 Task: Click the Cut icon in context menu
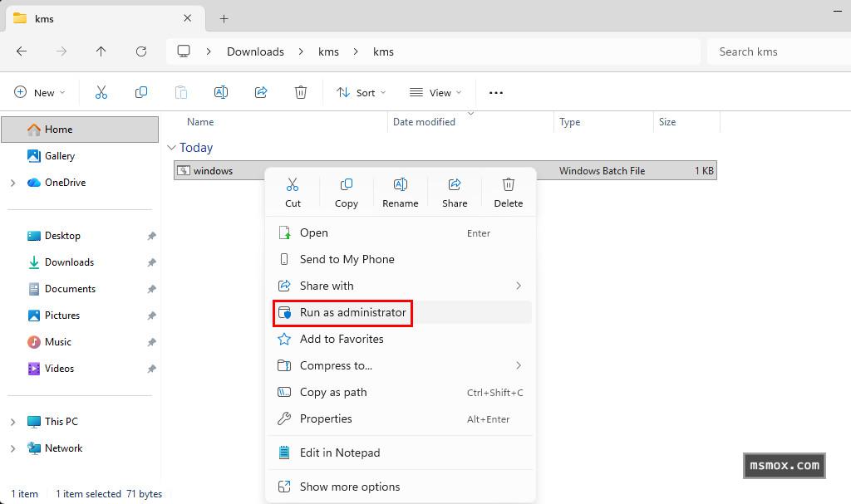click(x=293, y=191)
